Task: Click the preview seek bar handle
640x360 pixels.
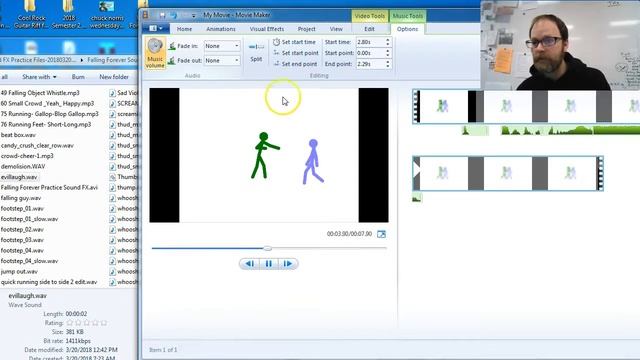Action: (267, 248)
